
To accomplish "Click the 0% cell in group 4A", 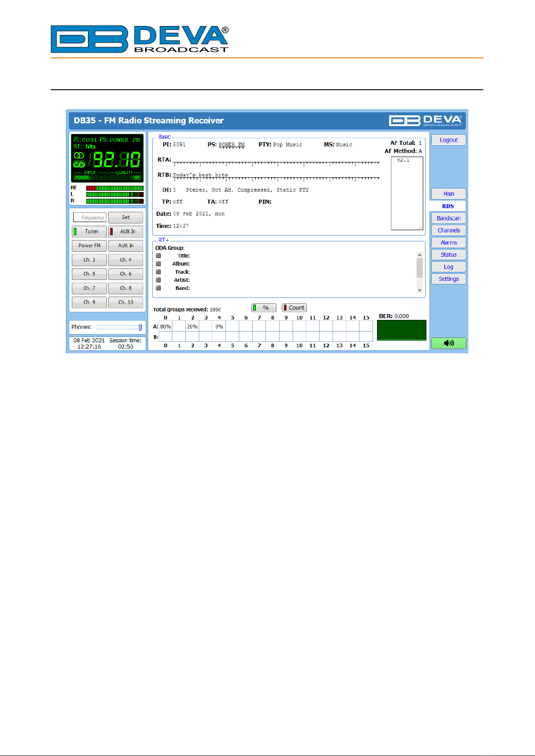I will tap(219, 327).
